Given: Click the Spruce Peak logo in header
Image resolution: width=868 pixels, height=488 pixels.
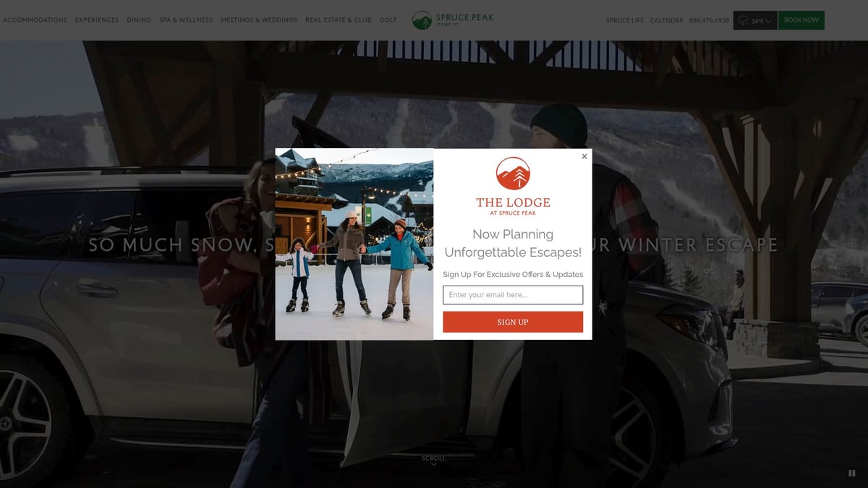Looking at the screenshot, I should click(453, 20).
